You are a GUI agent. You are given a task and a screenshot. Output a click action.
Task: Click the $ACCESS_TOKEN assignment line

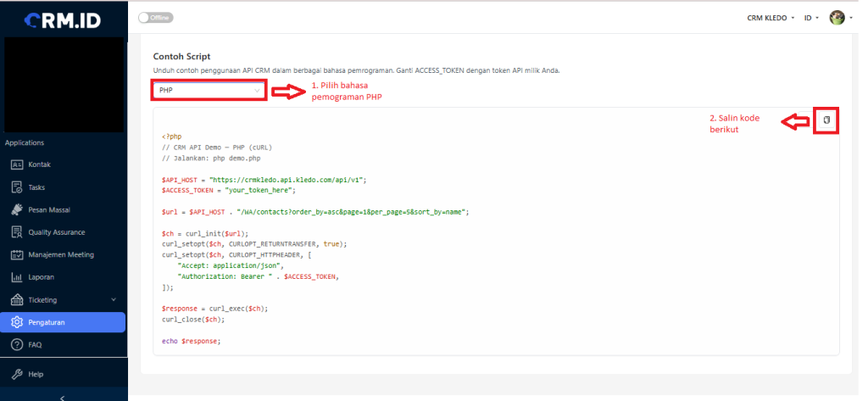[x=229, y=190]
